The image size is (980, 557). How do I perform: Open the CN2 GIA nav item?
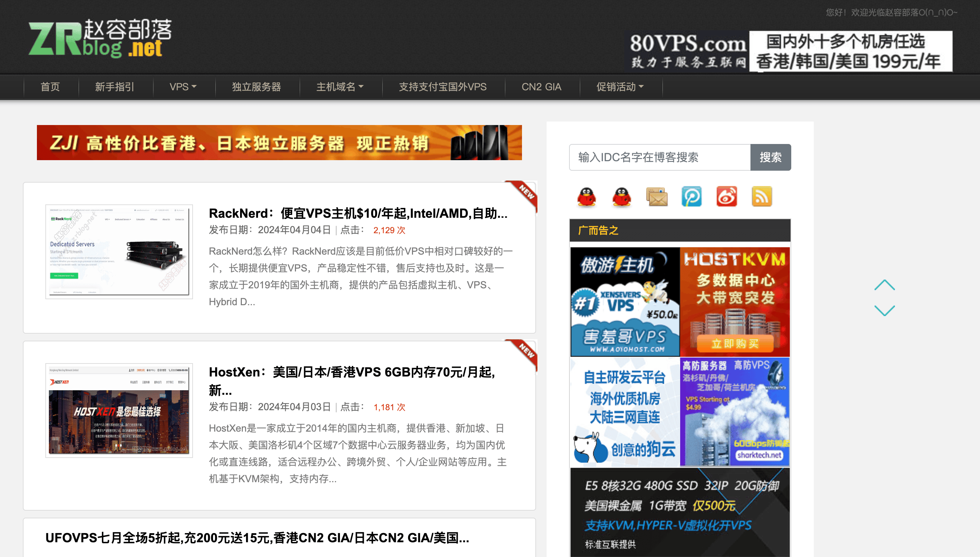point(541,87)
